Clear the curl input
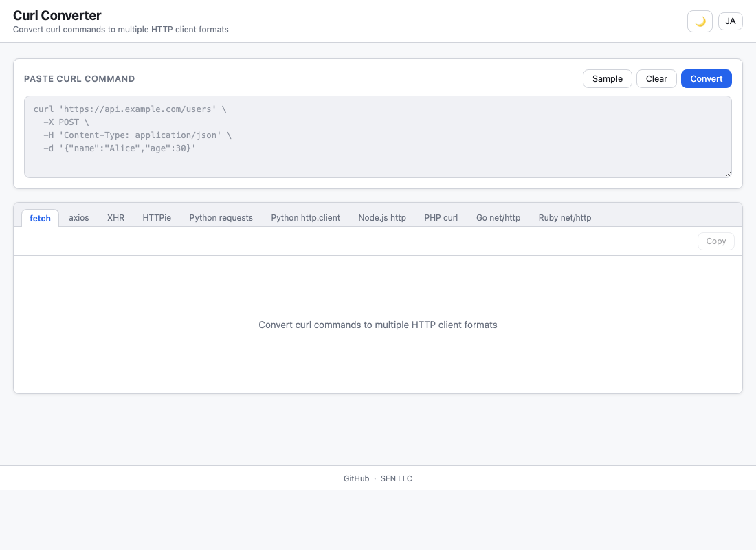This screenshot has width=756, height=550. [x=656, y=78]
